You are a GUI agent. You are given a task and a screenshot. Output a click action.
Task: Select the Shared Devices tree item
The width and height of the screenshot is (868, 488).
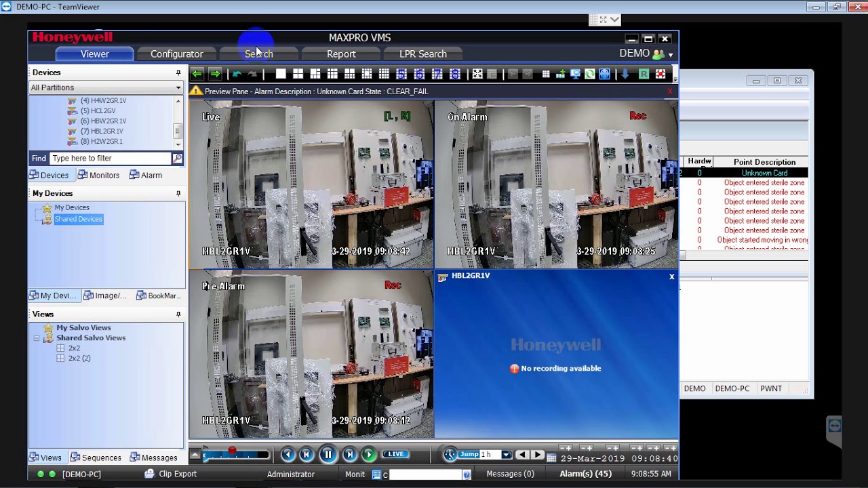[78, 219]
